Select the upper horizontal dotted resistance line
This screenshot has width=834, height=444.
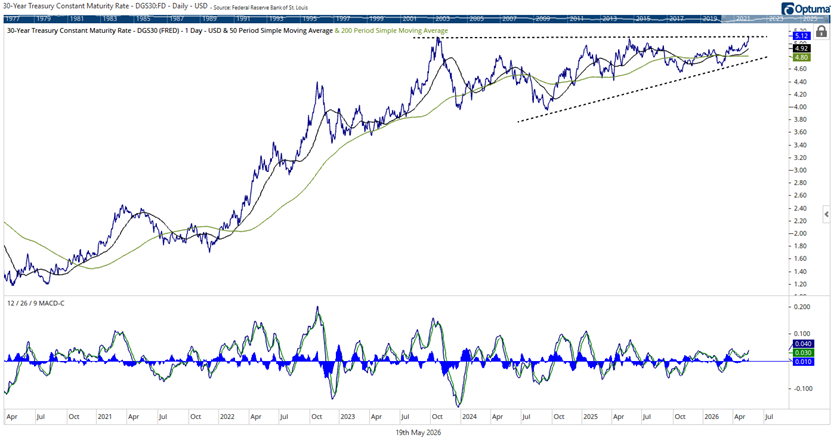[x=590, y=37]
